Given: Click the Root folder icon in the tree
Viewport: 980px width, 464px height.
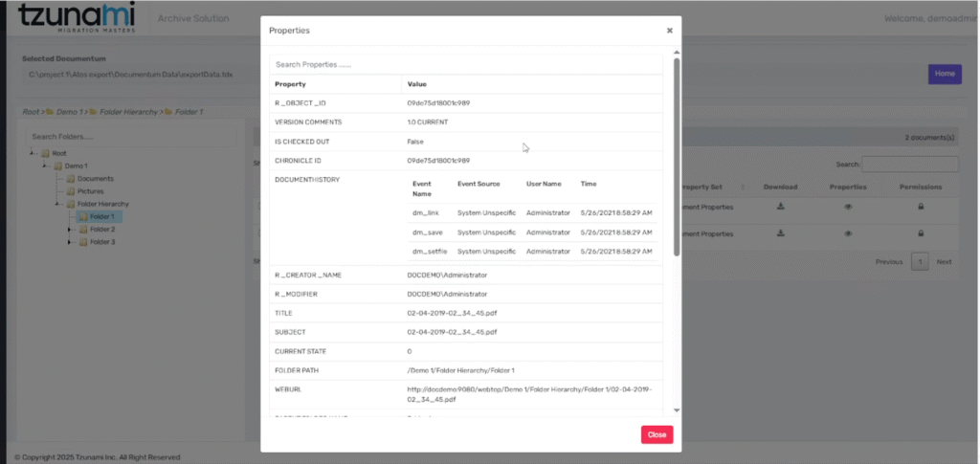Looking at the screenshot, I should coord(44,153).
